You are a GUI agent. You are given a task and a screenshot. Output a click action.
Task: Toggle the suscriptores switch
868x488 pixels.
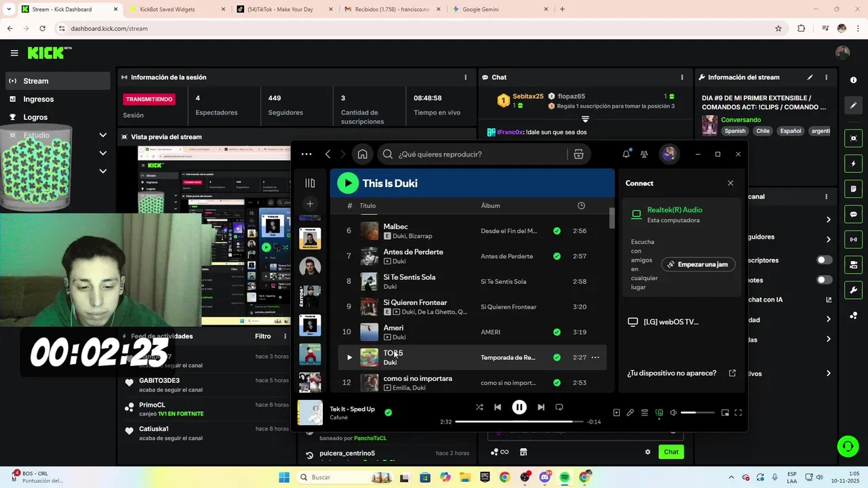(x=825, y=260)
